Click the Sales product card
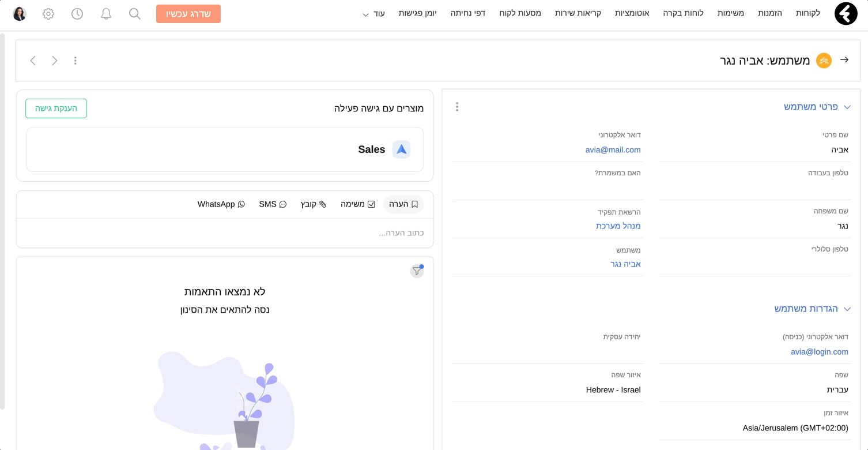 pyautogui.click(x=225, y=149)
